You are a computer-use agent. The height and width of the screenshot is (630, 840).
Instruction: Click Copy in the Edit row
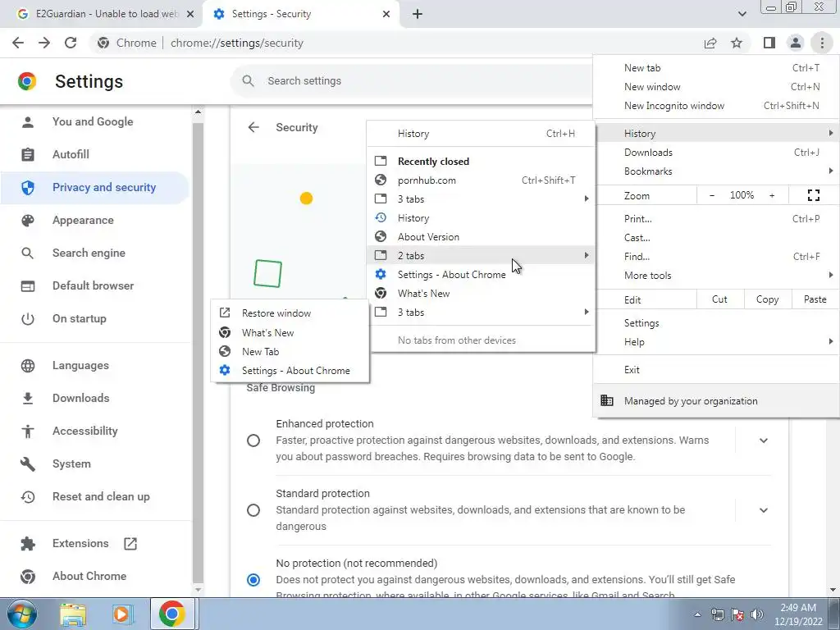pyautogui.click(x=768, y=299)
